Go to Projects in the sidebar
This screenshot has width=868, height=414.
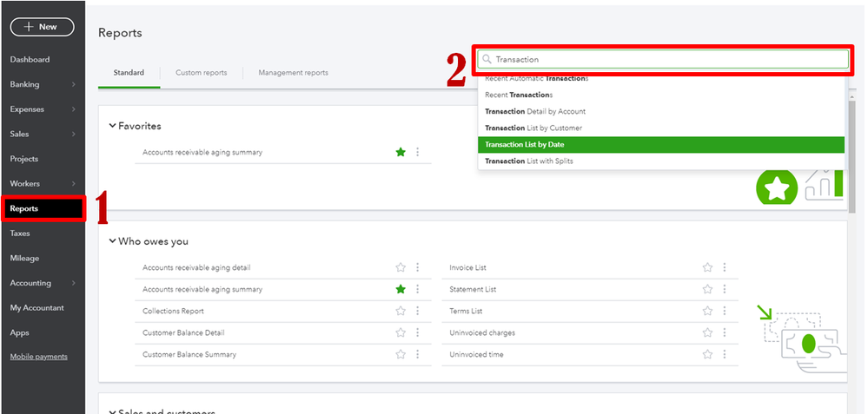click(x=23, y=159)
